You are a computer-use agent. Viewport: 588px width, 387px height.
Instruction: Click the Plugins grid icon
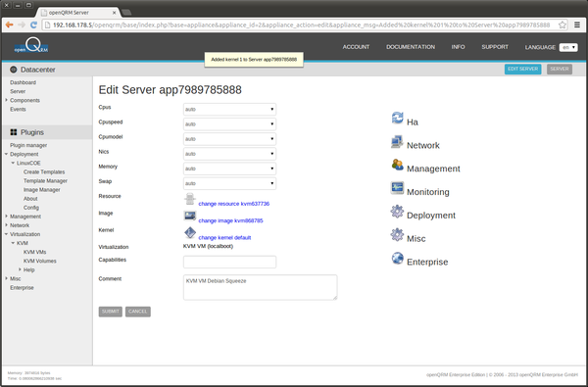click(14, 132)
